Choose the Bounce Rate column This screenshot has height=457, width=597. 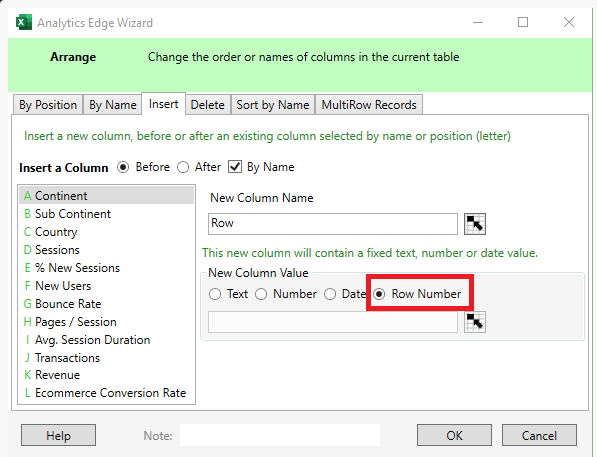107,304
